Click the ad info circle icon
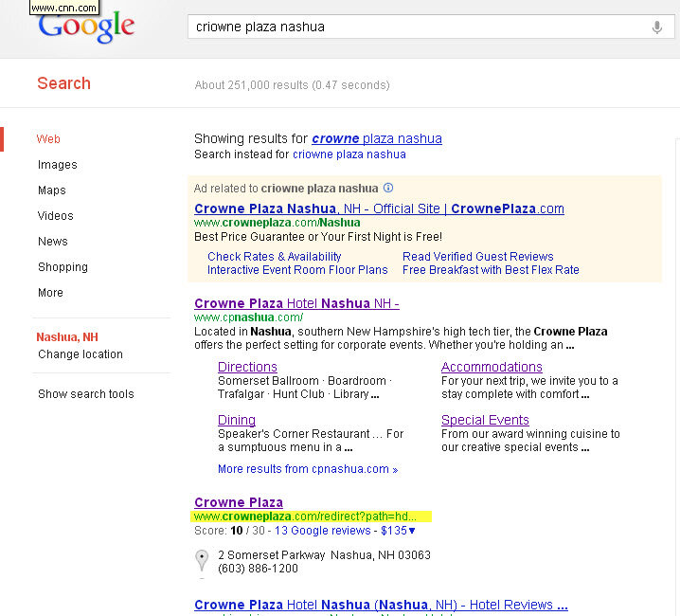The height and width of the screenshot is (616, 680). coord(388,188)
